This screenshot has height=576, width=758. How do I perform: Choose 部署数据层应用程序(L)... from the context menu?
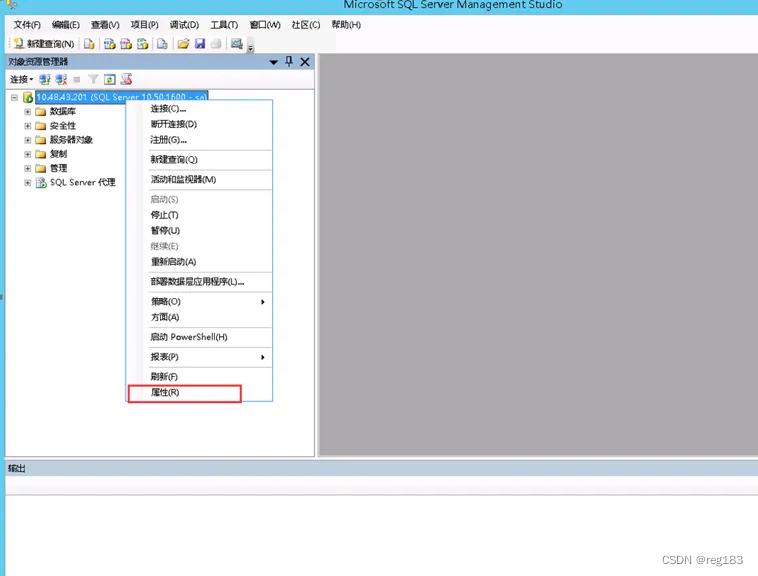click(199, 282)
